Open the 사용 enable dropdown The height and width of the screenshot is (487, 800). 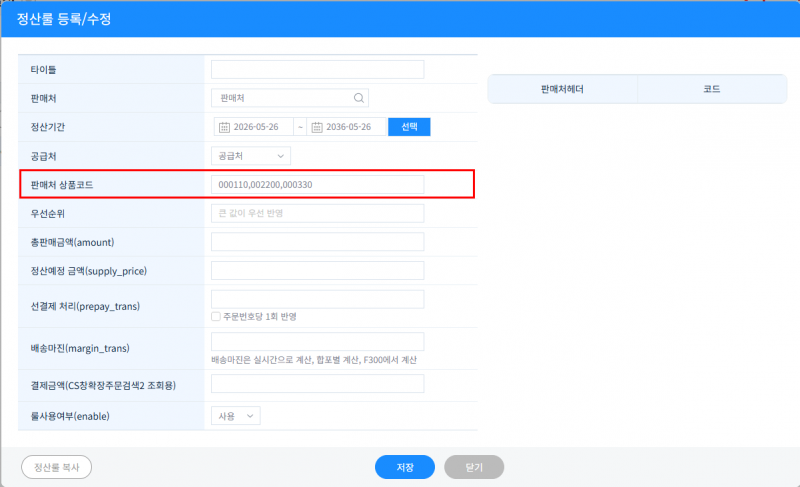click(x=236, y=416)
